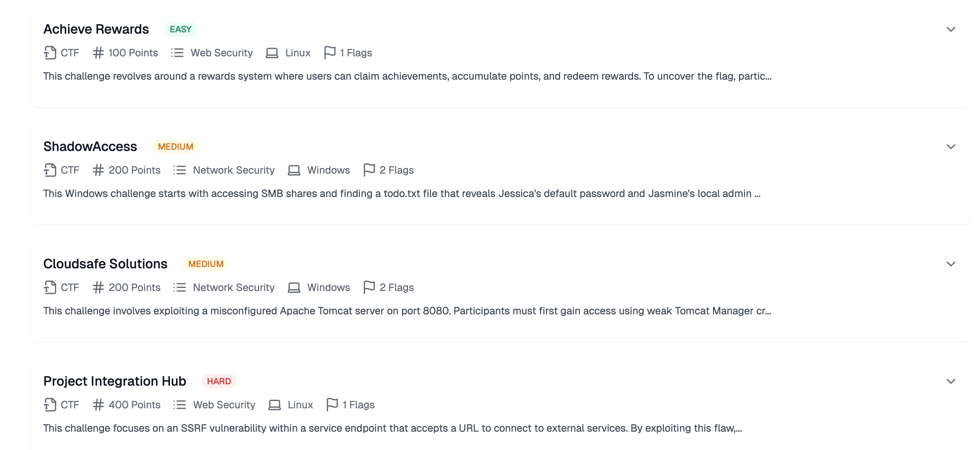The image size is (980, 450).
Task: Click the Linux laptop icon on Project Integration Hub
Action: coord(275,405)
